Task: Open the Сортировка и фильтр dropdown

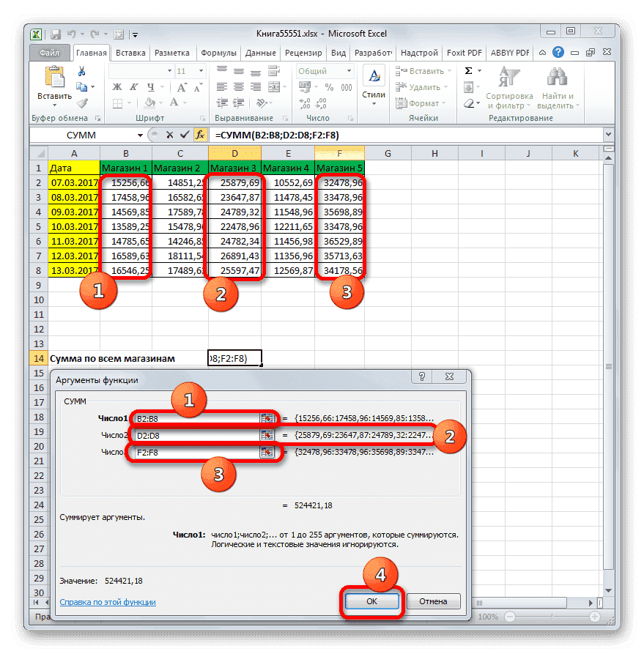Action: click(x=509, y=88)
